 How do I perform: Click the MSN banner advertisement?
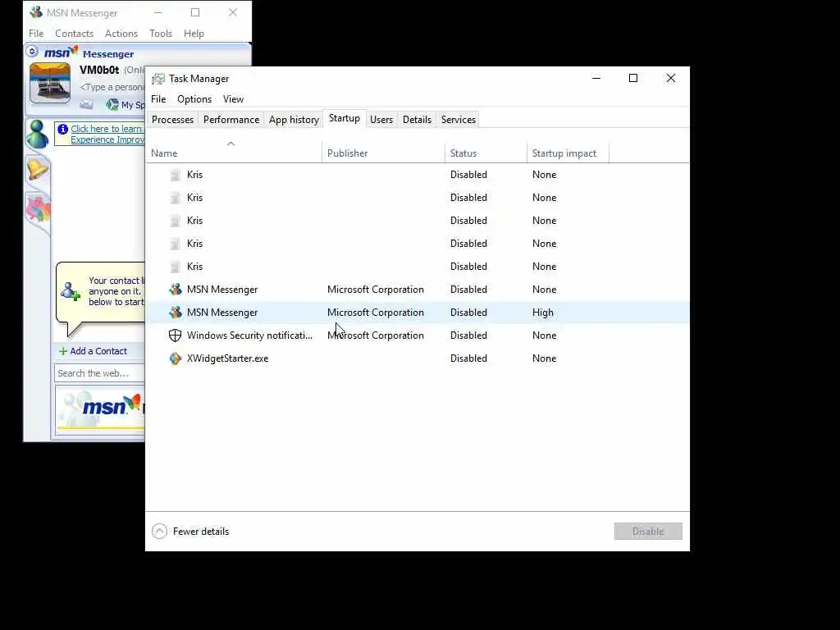click(100, 410)
